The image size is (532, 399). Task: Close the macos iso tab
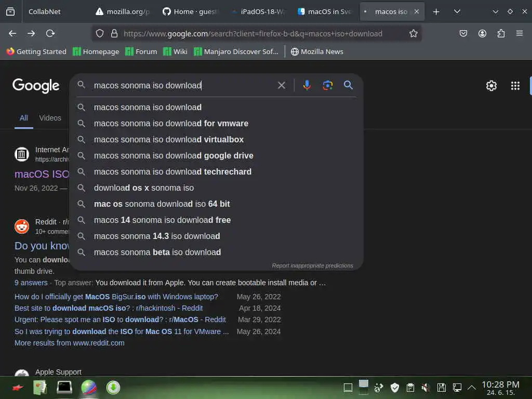click(x=417, y=11)
